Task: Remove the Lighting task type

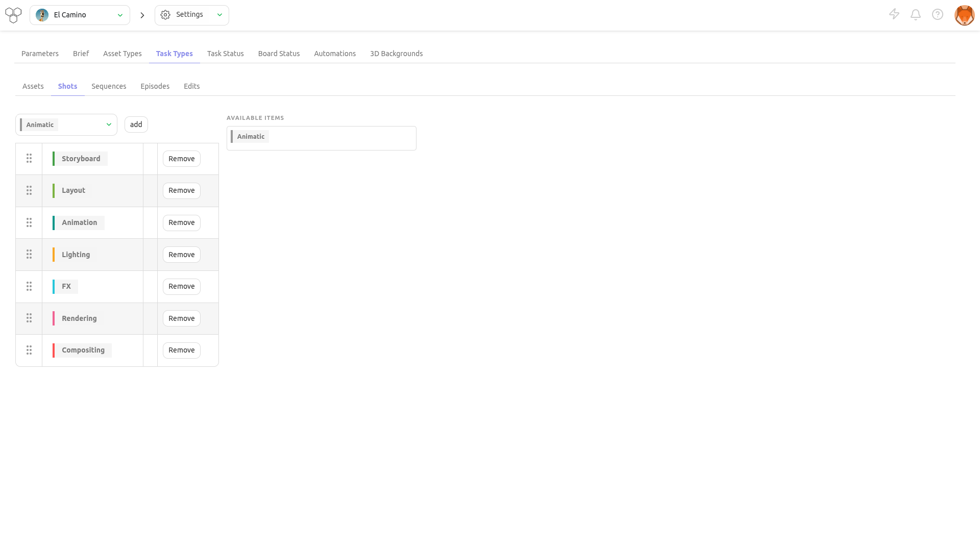Action: coord(182,255)
